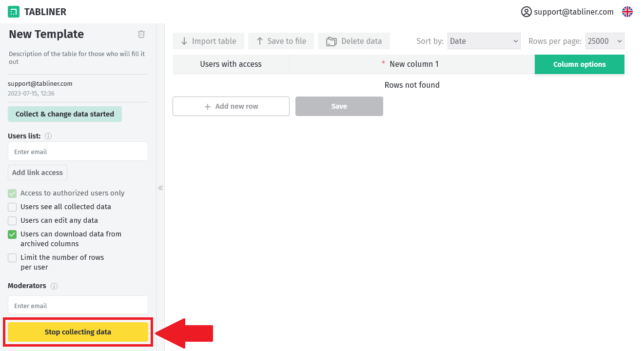Viewport: 644px width, 351px height.
Task: Toggle Access to authorized users only
Action: 12,194
